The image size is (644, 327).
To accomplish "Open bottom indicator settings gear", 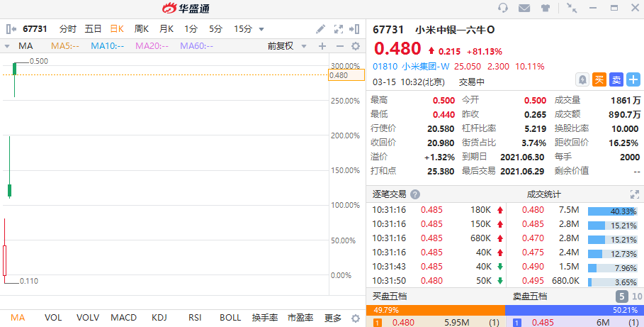I will pyautogui.click(x=356, y=318).
